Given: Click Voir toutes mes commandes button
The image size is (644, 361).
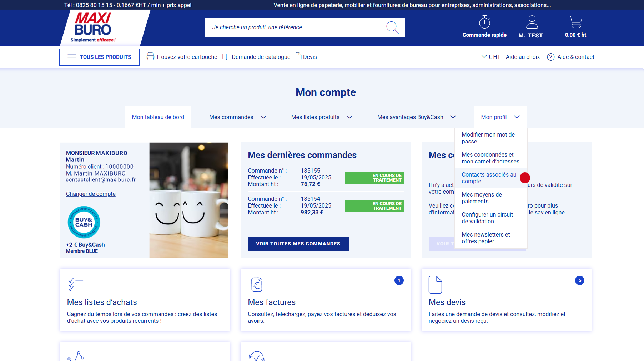Looking at the screenshot, I should [298, 244].
